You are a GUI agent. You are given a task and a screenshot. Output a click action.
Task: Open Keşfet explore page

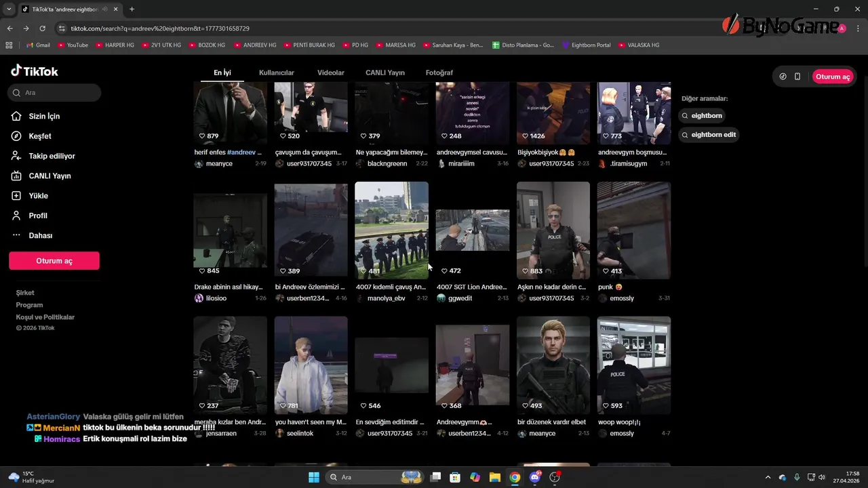39,136
